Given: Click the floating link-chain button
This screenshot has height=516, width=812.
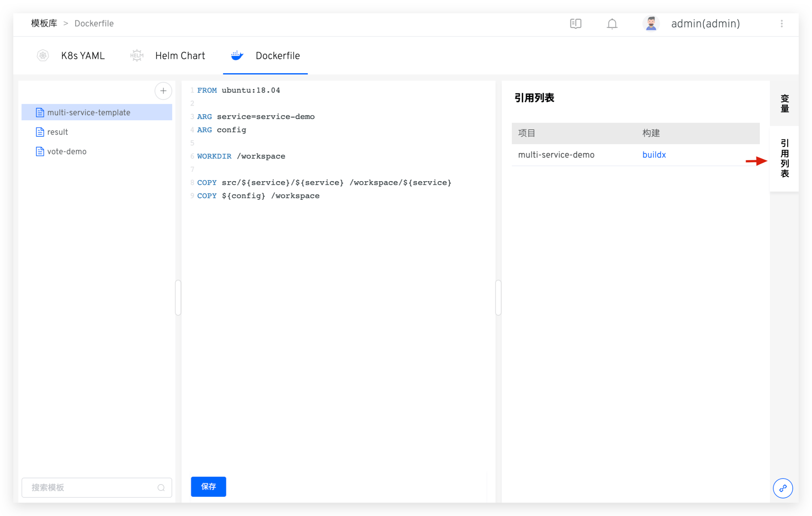Looking at the screenshot, I should [x=783, y=488].
